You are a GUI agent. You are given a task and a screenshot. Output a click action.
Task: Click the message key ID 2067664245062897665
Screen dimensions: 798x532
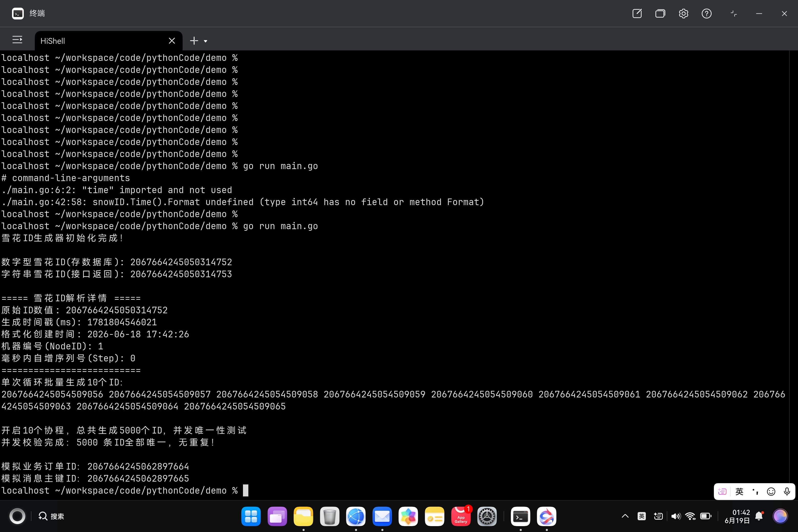point(138,478)
